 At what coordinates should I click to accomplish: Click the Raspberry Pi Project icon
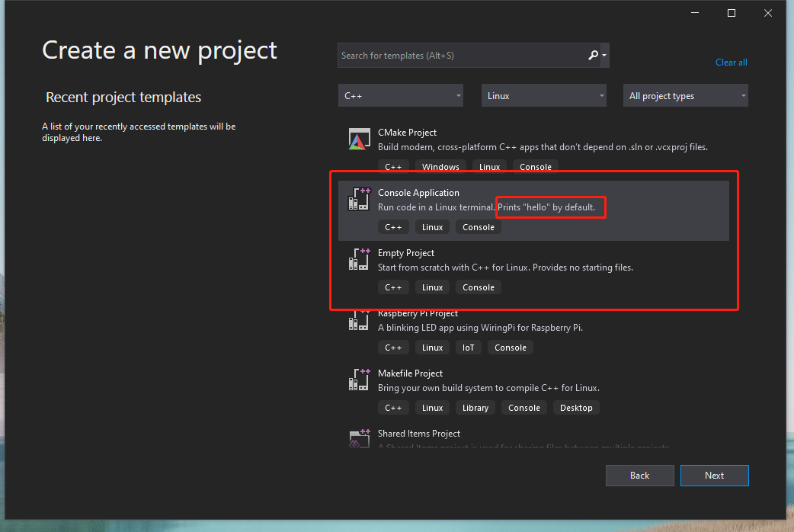(x=358, y=320)
